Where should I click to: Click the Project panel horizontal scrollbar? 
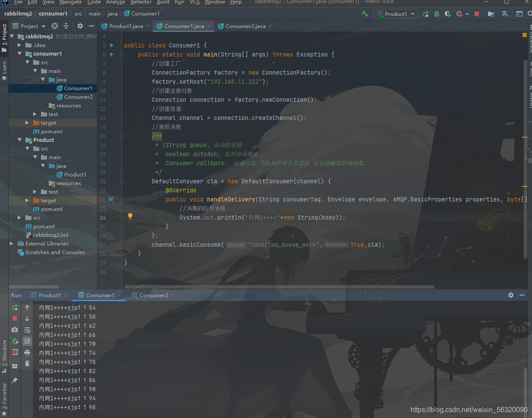34,287
